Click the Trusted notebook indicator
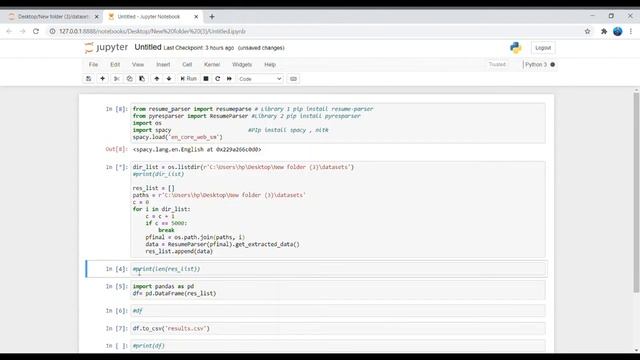Image resolution: width=640 pixels, height=360 pixels. [497, 64]
